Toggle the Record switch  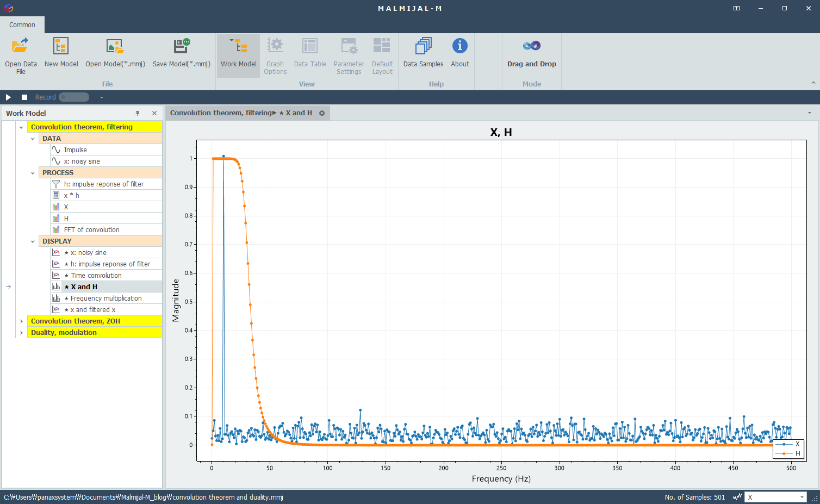(x=74, y=97)
